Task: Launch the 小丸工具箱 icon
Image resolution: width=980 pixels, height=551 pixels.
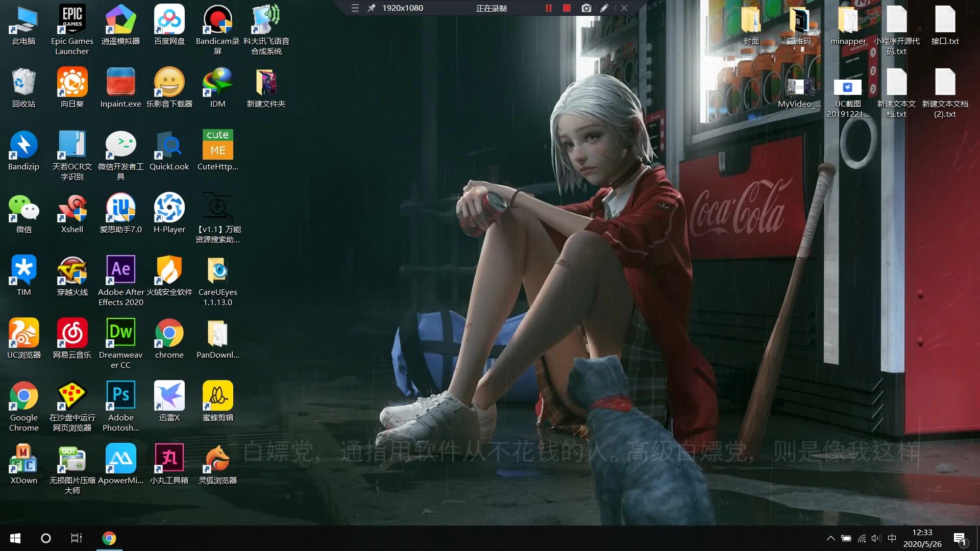Action: (169, 464)
